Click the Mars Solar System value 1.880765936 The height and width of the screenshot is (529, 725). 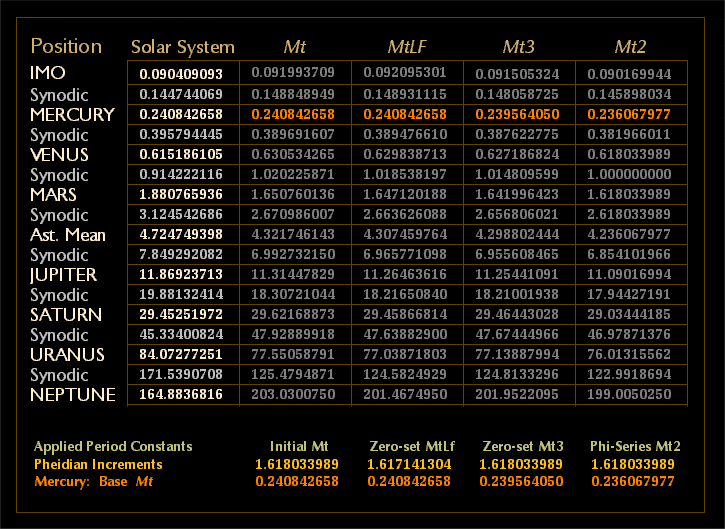[x=181, y=195]
